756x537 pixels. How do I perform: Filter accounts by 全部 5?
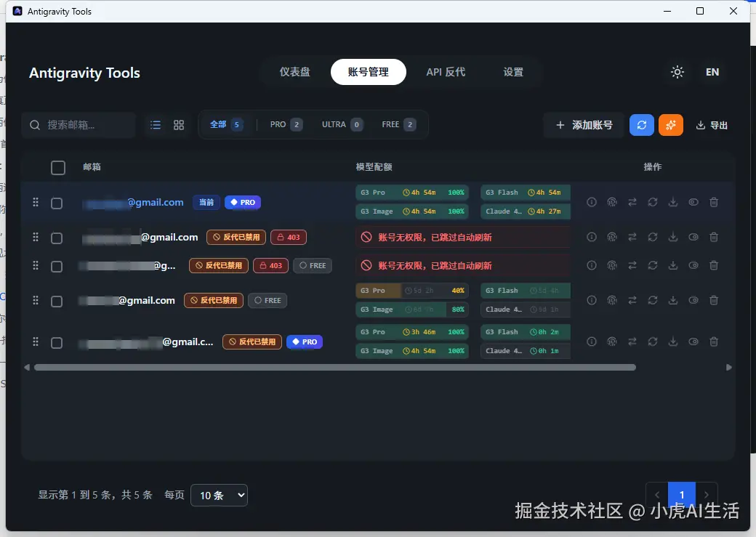226,124
